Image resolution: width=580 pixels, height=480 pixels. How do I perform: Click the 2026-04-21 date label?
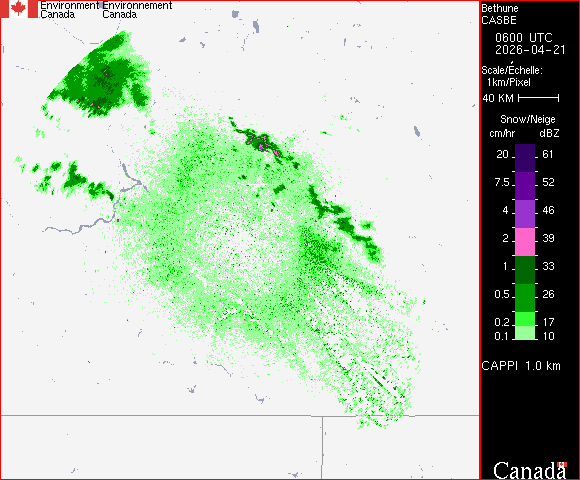click(x=530, y=50)
